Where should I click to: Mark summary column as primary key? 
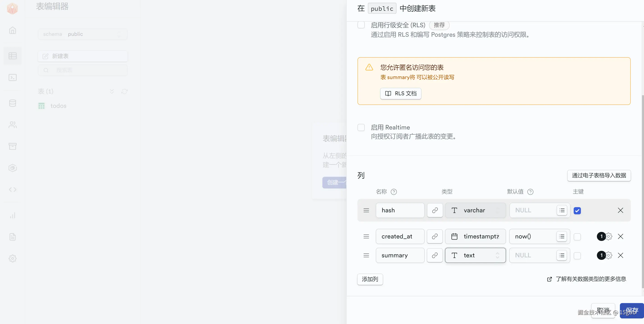pos(577,256)
